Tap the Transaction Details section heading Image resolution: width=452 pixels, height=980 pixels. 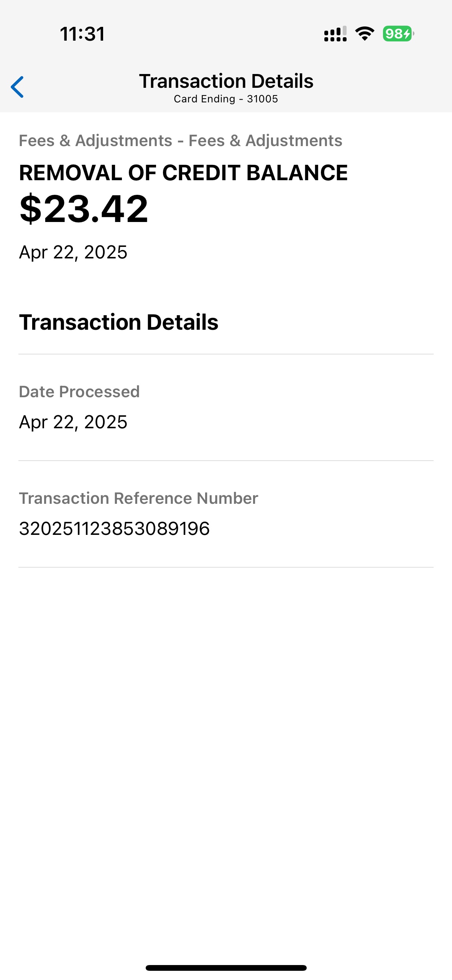[119, 322]
